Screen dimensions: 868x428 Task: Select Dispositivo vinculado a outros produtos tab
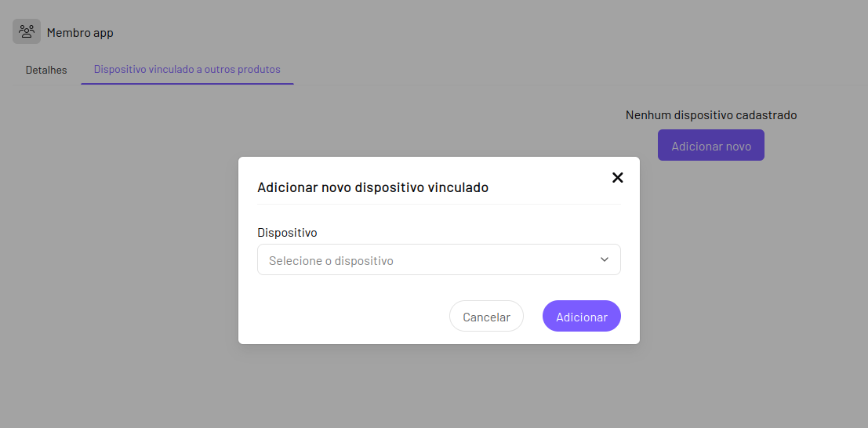pyautogui.click(x=187, y=70)
